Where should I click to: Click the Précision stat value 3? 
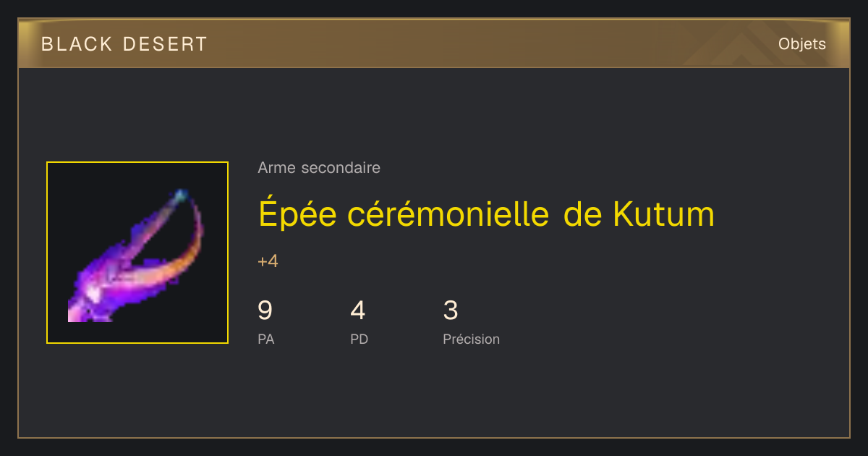tap(451, 311)
